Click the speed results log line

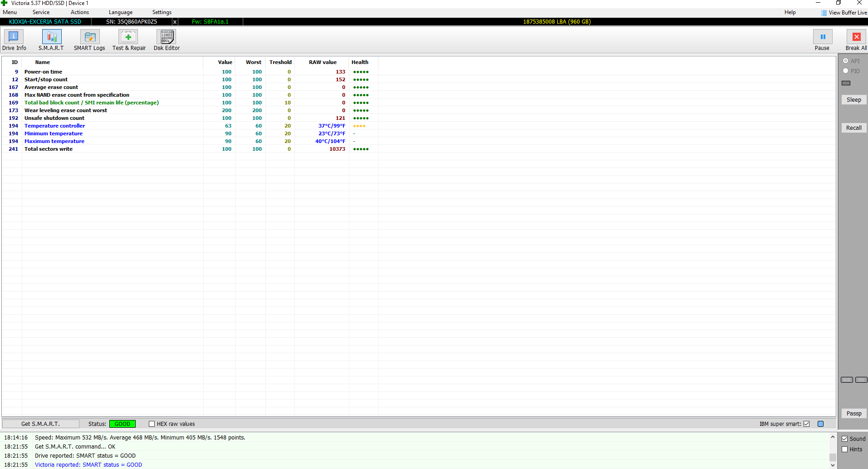click(x=140, y=438)
